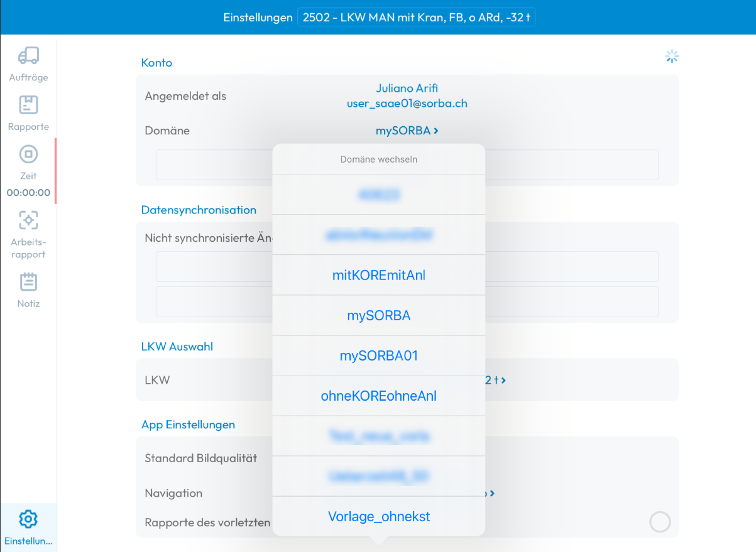The image size is (756, 552).
Task: Click the App Einstellungen section heading
Action: coord(188,425)
